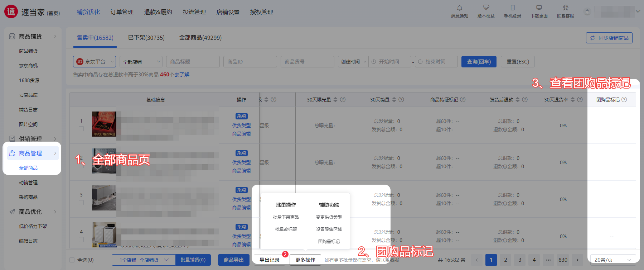644x270 pixels.
Task: Click the 发货后退款 sort arrows
Action: tap(517, 100)
